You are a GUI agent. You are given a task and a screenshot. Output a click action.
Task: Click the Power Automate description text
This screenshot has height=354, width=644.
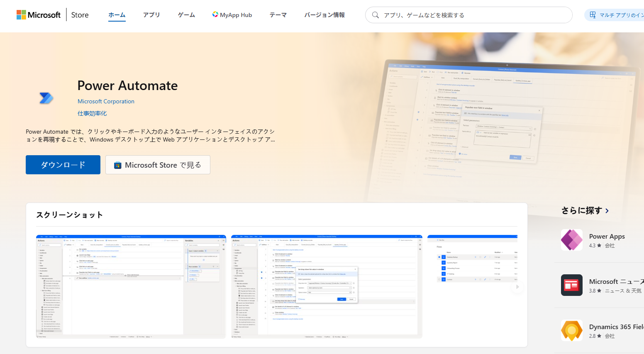pos(150,136)
